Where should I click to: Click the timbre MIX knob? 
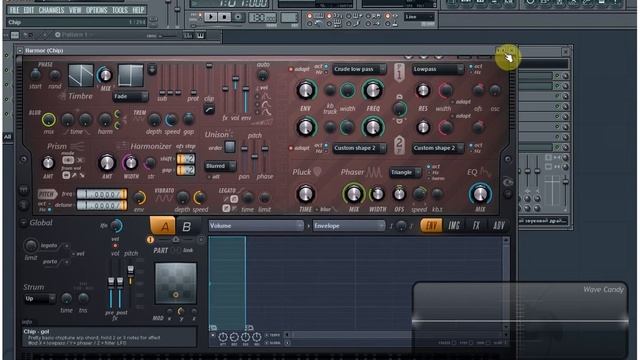[105, 75]
